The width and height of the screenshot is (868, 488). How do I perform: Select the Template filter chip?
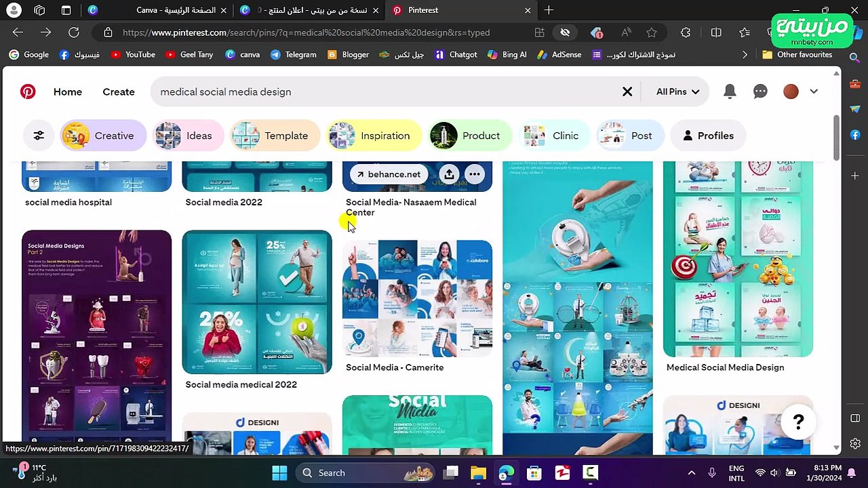274,136
